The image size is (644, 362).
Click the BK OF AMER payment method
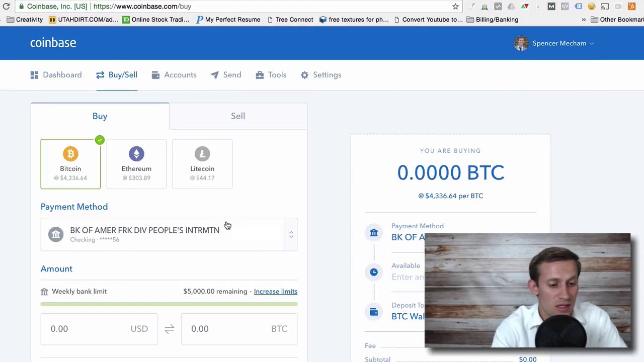click(x=169, y=234)
